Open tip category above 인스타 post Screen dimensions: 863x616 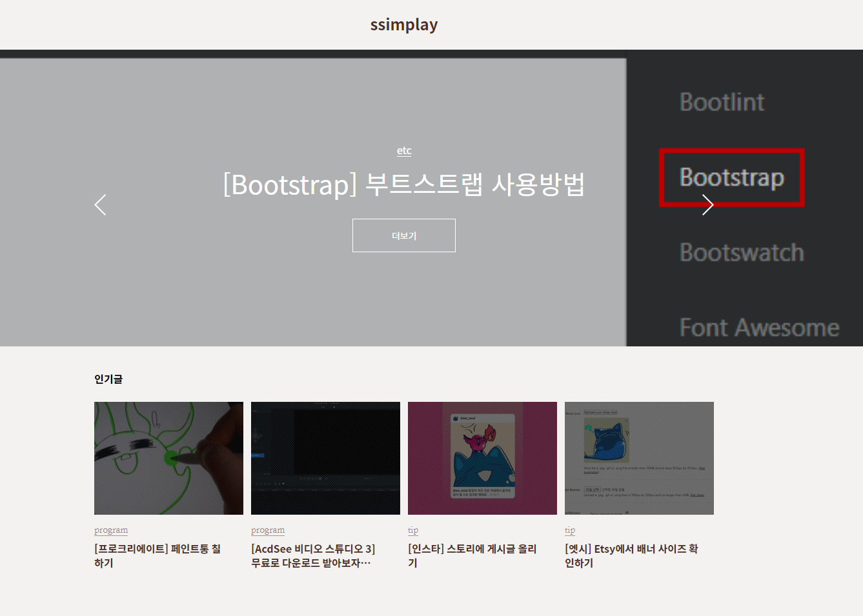pos(413,530)
